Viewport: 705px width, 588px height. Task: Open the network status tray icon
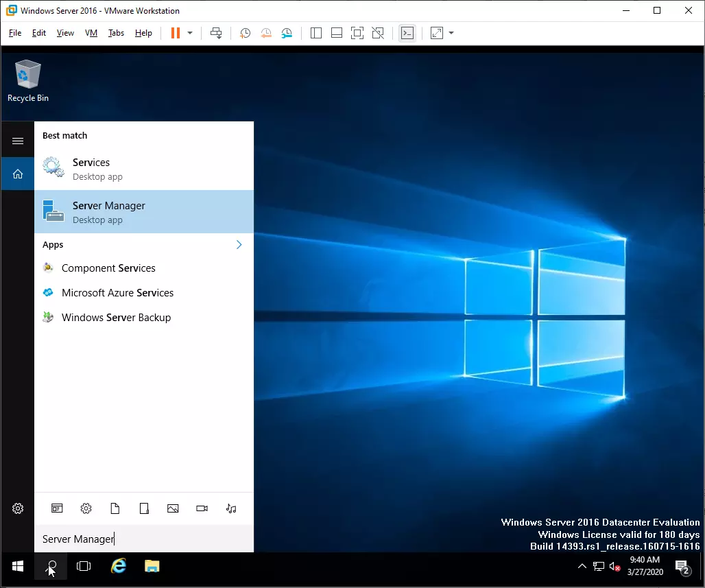[x=599, y=567]
